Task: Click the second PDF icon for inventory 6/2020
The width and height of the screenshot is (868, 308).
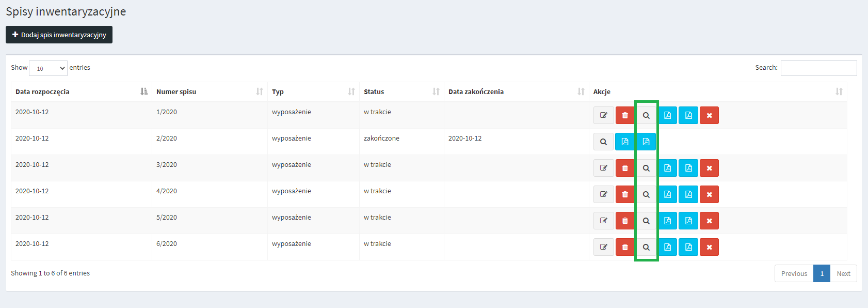Action: [688, 247]
